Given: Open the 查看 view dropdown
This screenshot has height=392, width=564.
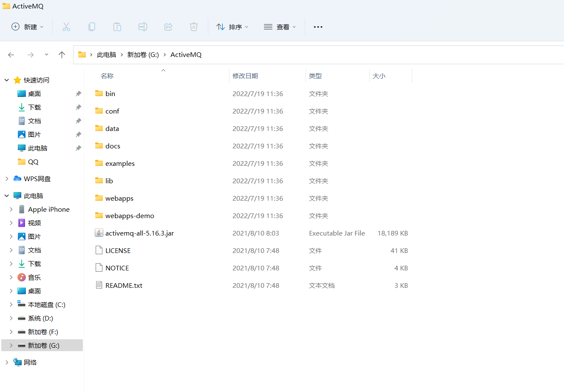Looking at the screenshot, I should (x=280, y=27).
